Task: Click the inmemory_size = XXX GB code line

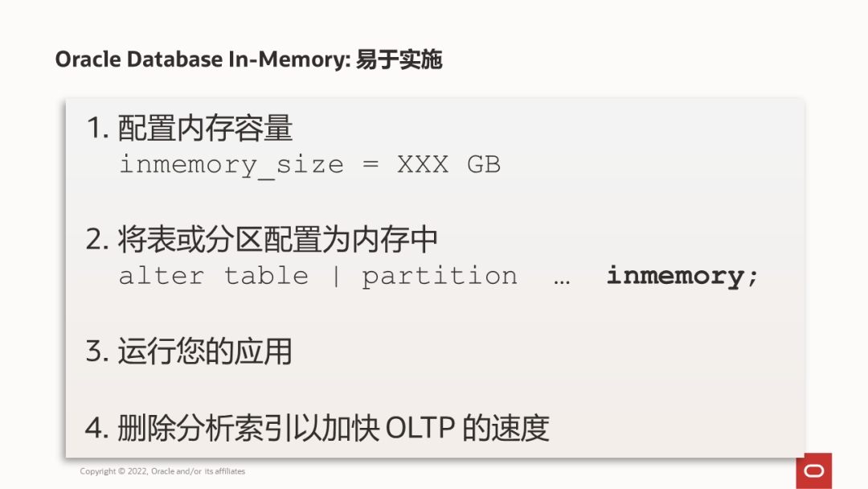Action: pos(310,165)
